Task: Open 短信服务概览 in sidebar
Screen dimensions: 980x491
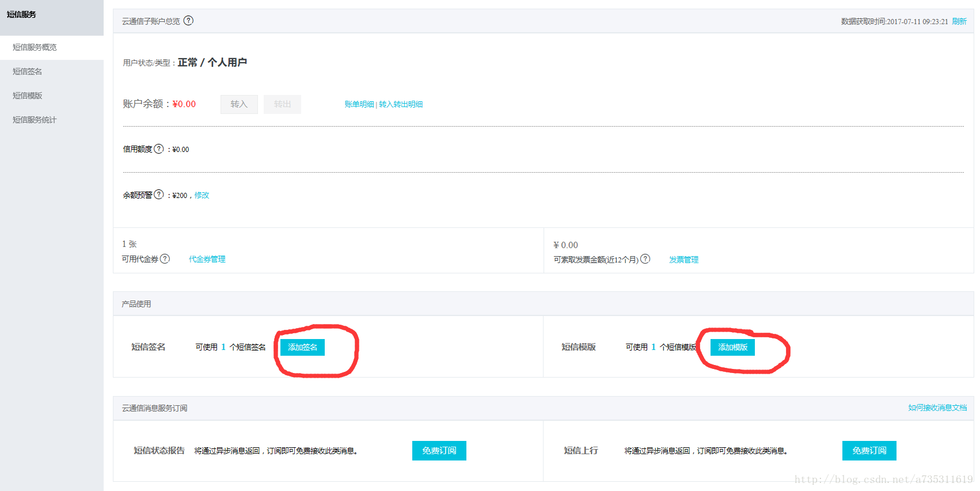Action: pos(35,47)
